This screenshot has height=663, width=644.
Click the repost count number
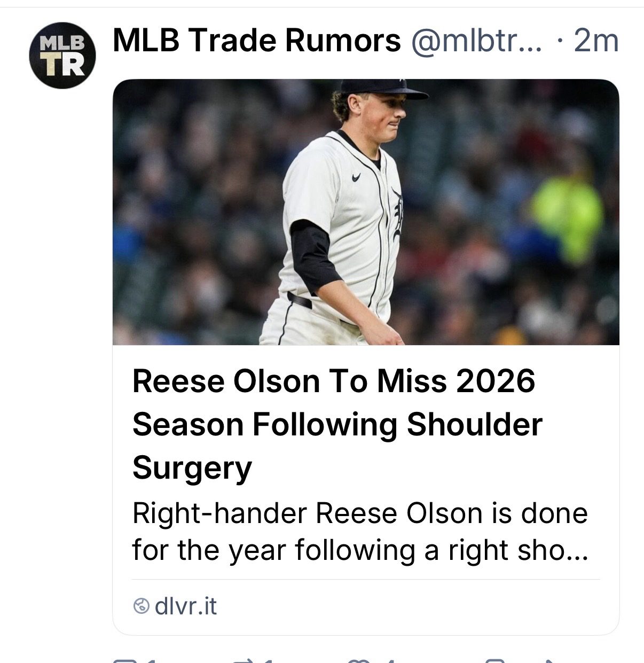tap(268, 661)
